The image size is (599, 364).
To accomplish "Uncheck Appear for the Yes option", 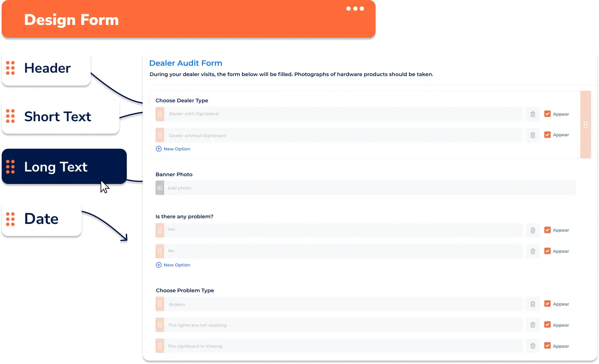I will tap(547, 230).
